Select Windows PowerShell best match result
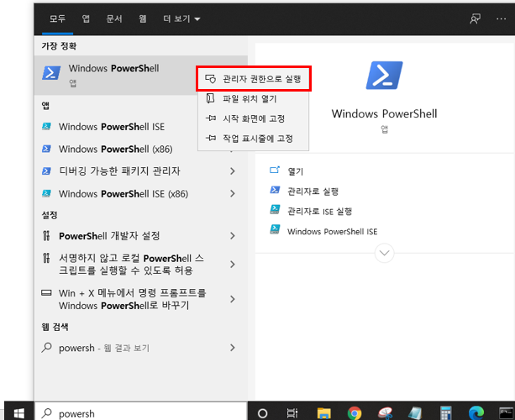The height and width of the screenshot is (420, 515). tap(115, 76)
